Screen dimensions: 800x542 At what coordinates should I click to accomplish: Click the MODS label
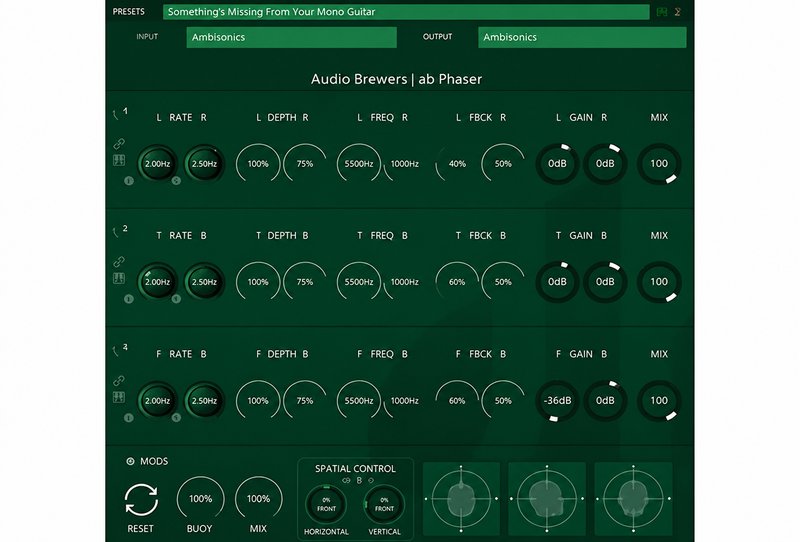tap(154, 461)
